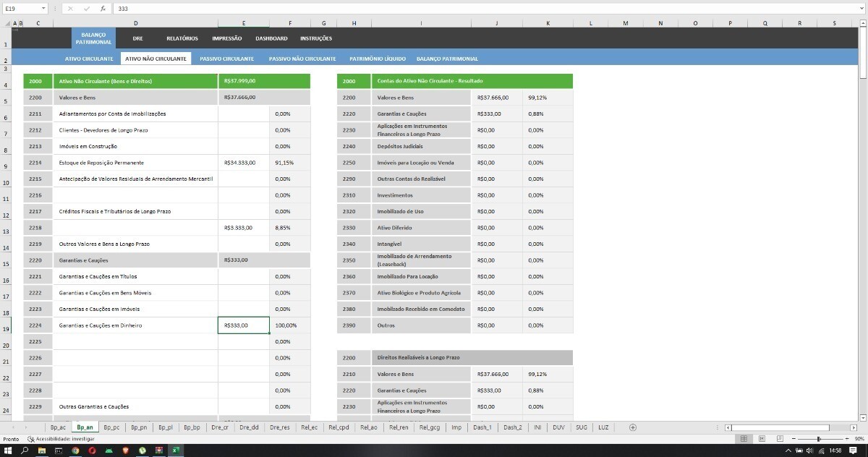
Task: Click the zoom in plus icon
Action: [x=847, y=439]
